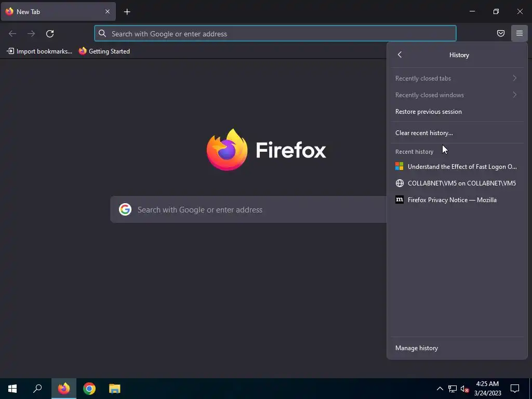
Task: Click the Import bookmarks... toolbar item
Action: [39, 51]
